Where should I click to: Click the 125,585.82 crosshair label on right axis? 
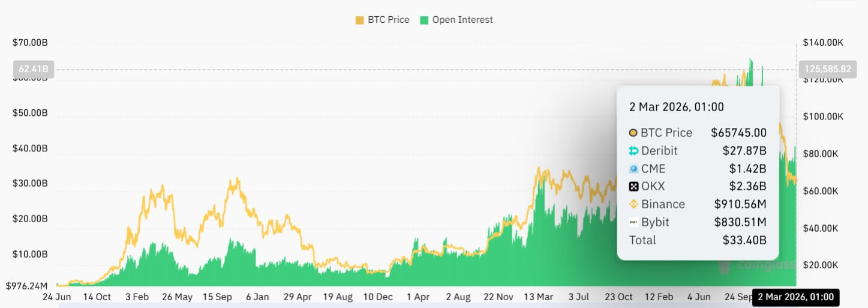(825, 69)
